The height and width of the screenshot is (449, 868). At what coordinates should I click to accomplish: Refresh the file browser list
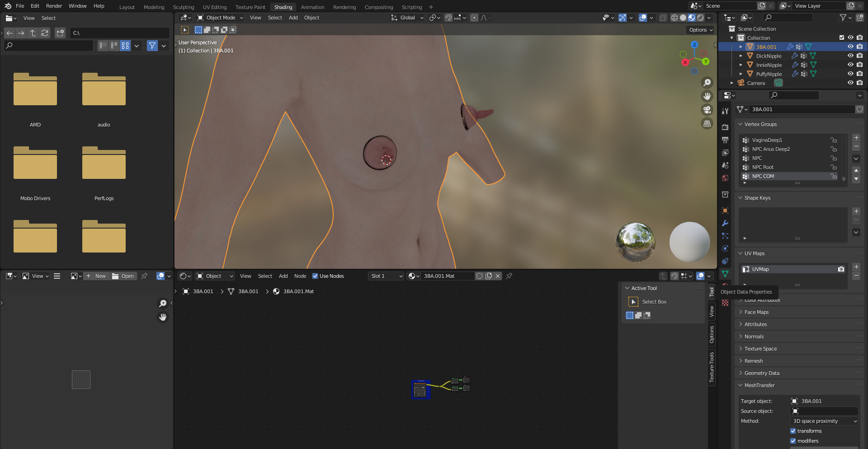(x=45, y=33)
